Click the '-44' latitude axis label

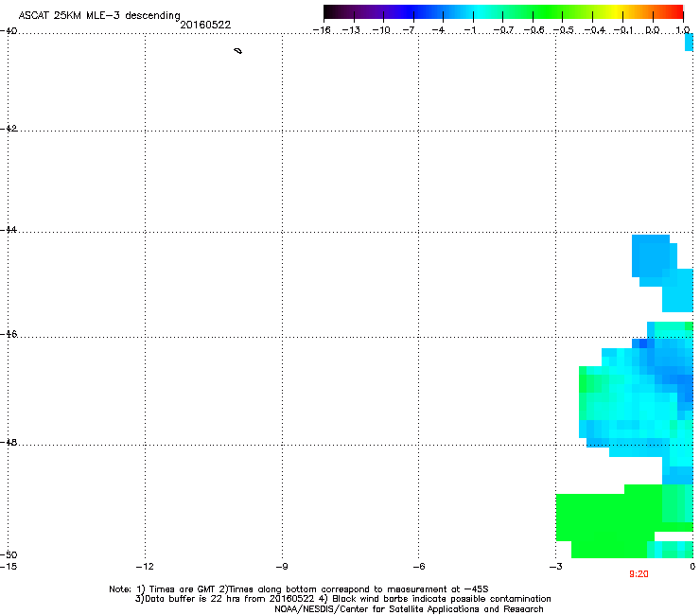(x=9, y=230)
